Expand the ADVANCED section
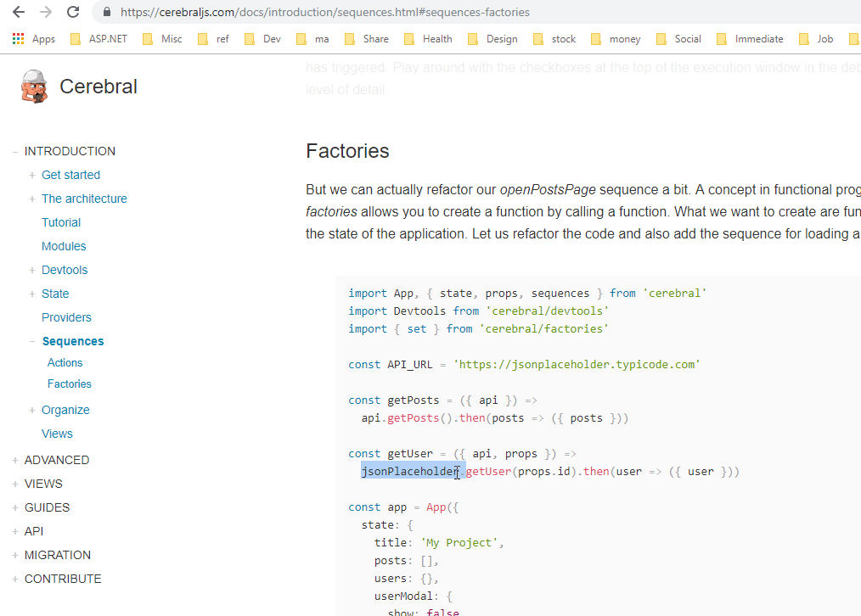 pyautogui.click(x=14, y=459)
